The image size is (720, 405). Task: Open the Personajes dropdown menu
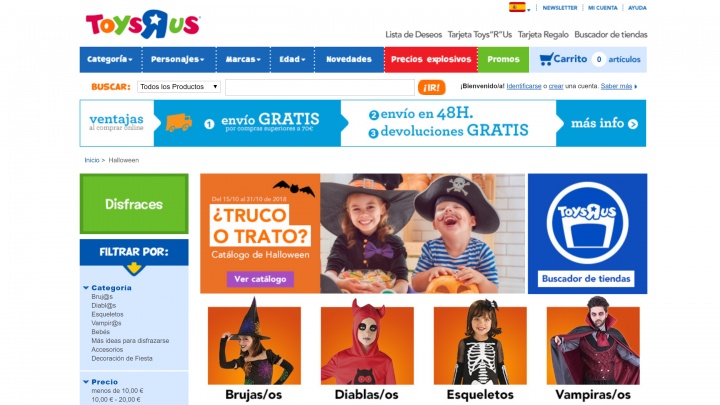pyautogui.click(x=178, y=59)
